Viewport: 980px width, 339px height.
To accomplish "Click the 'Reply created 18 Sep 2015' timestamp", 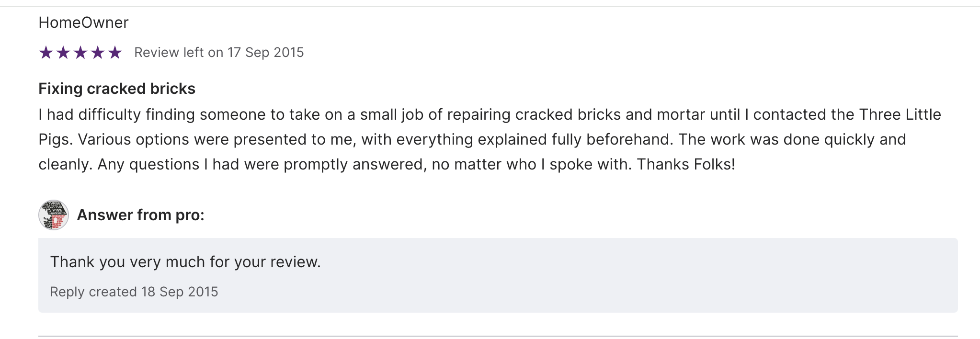I will pyautogui.click(x=134, y=292).
